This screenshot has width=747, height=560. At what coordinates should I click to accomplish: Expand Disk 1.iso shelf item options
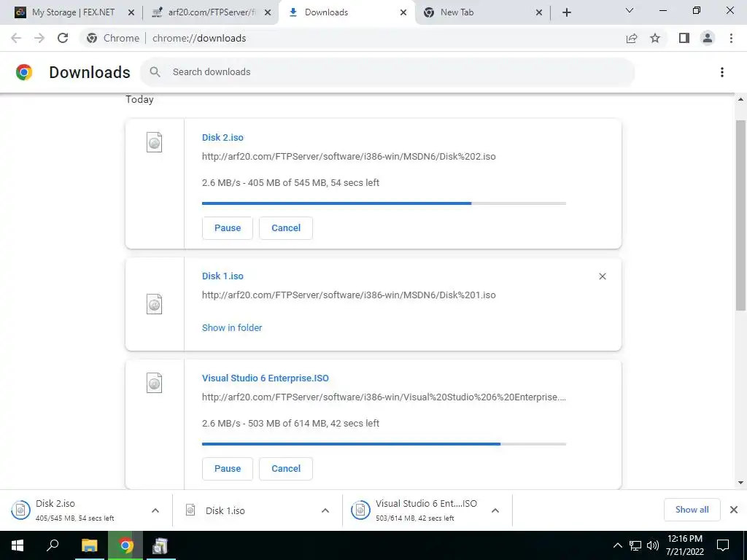[x=325, y=510]
